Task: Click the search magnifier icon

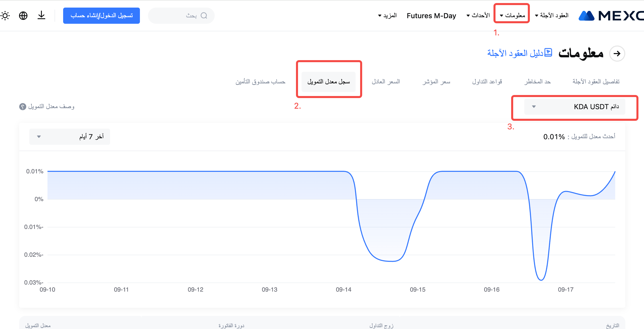Action: pyautogui.click(x=204, y=16)
